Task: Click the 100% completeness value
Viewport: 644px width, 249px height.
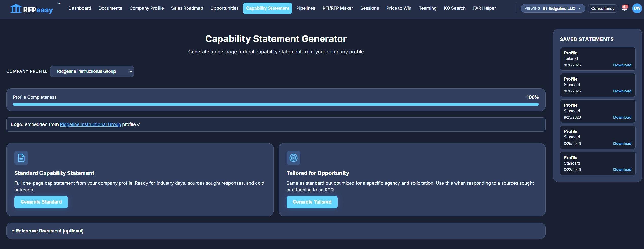Action: pos(533,97)
